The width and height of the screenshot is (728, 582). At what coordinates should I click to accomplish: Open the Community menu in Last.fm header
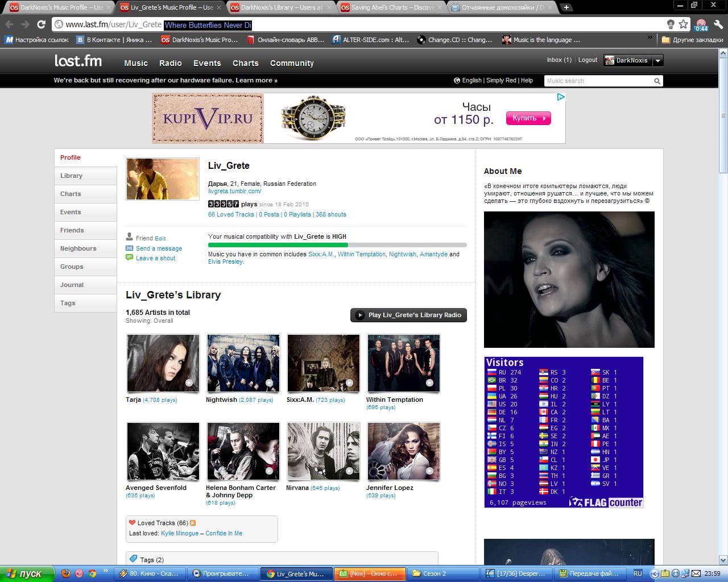(x=292, y=63)
